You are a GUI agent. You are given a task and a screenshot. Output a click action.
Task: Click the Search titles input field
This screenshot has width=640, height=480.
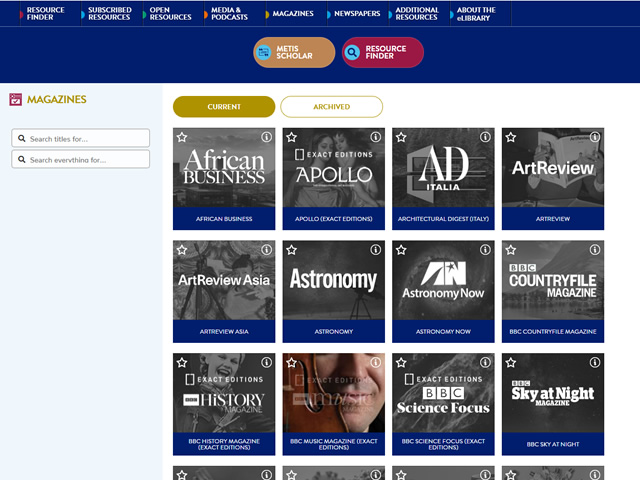[x=81, y=138]
